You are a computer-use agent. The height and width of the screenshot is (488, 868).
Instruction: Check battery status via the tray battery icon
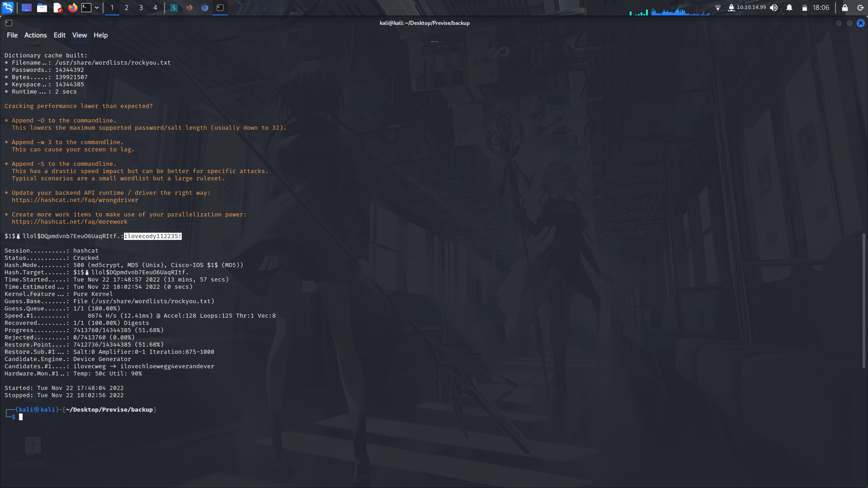click(x=805, y=8)
